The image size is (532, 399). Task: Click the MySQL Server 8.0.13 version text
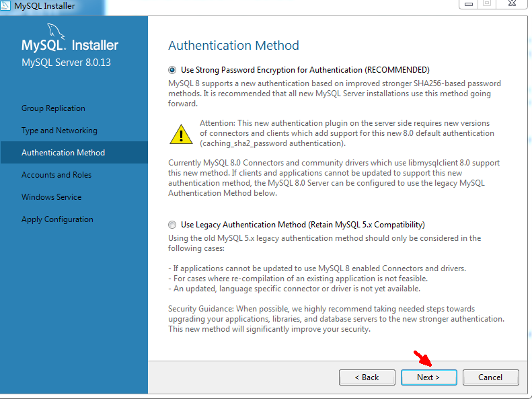point(66,63)
